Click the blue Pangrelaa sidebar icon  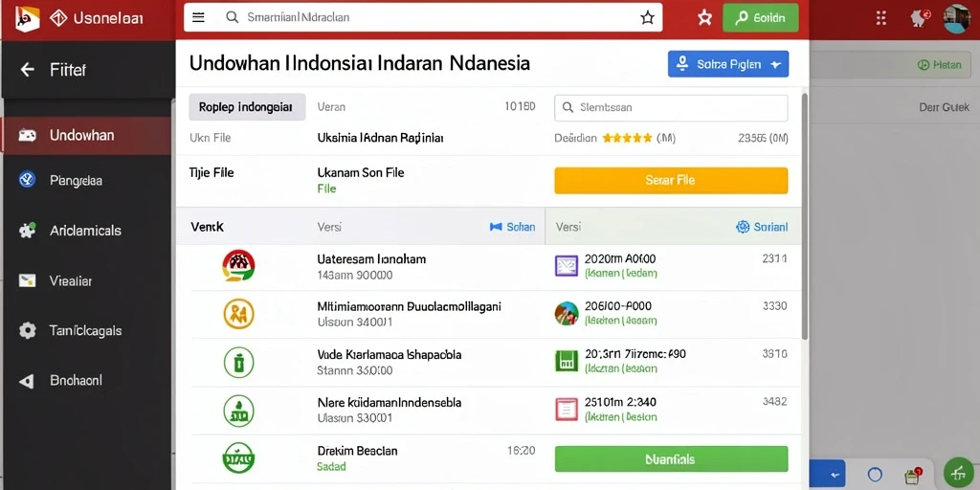point(27,180)
